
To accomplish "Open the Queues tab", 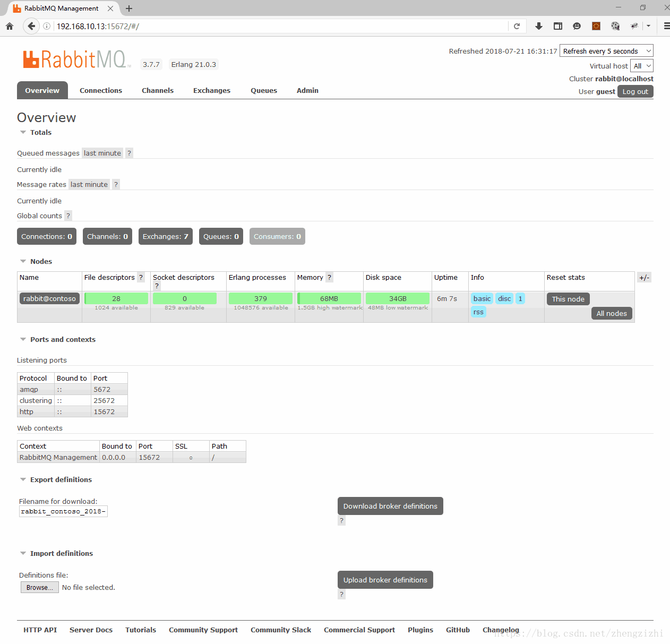I will pyautogui.click(x=264, y=90).
